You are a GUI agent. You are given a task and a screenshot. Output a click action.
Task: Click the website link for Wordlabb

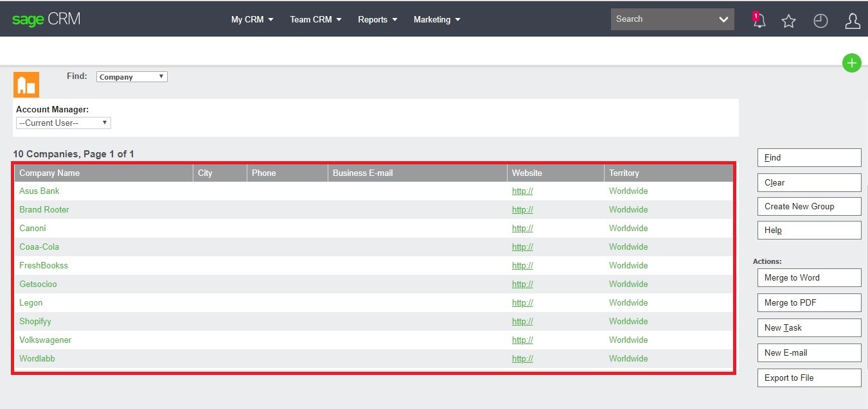coord(522,358)
